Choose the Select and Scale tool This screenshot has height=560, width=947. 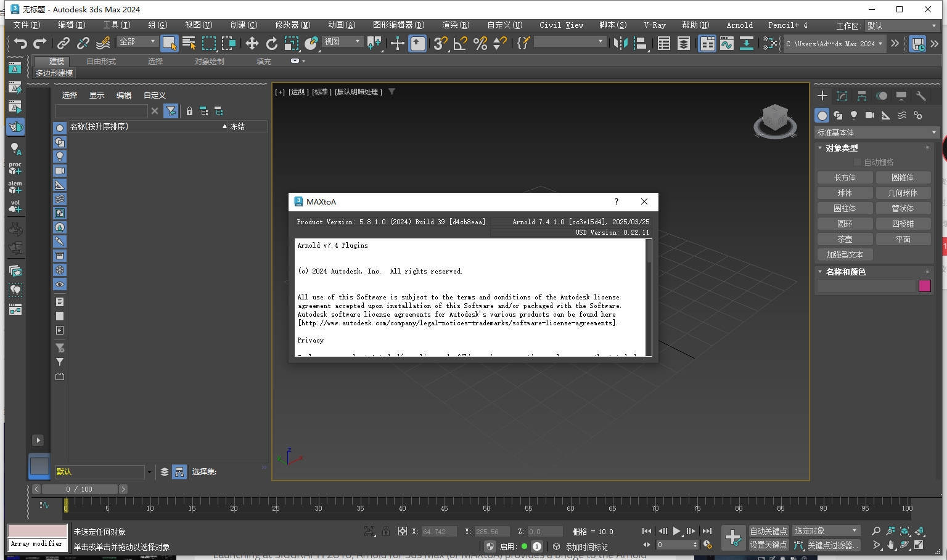292,43
